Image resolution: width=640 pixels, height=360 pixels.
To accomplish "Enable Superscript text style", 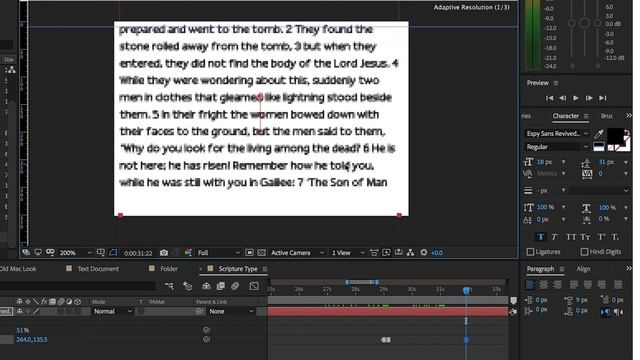I will [x=601, y=237].
